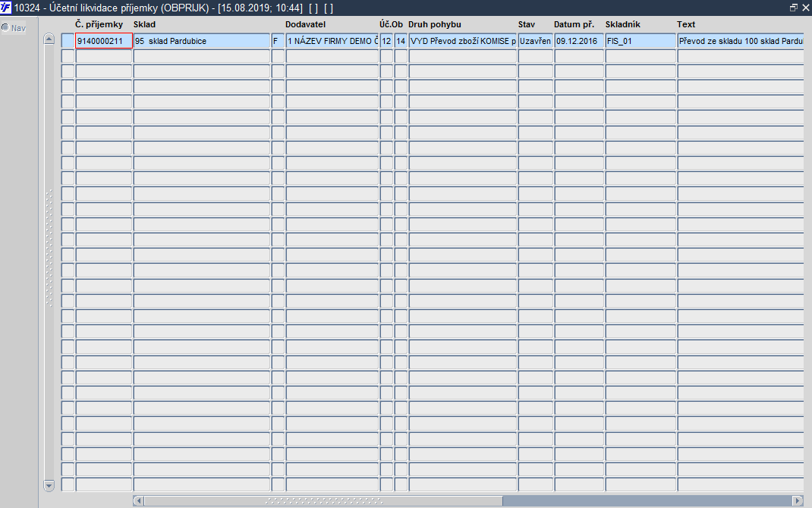Select the Nav radio button
Screen dimensions: 812x508
point(5,27)
